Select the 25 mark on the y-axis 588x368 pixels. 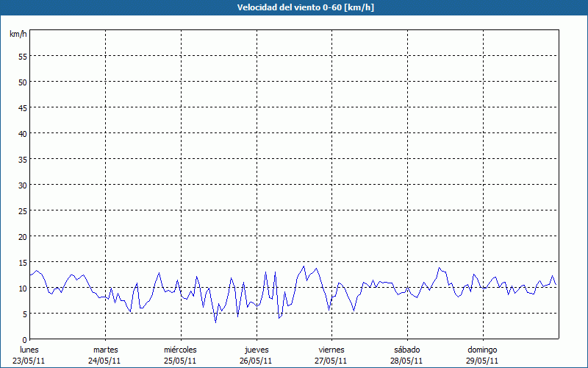[x=22, y=210]
